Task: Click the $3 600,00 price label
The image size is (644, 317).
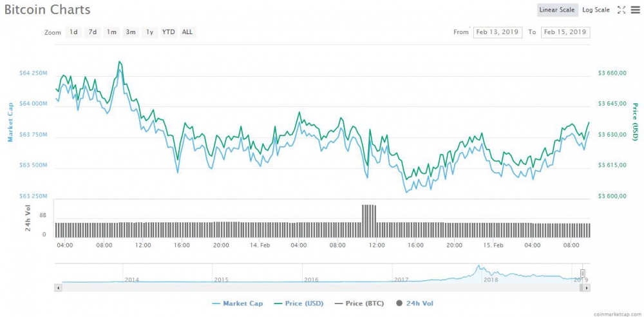Action: tap(612, 196)
